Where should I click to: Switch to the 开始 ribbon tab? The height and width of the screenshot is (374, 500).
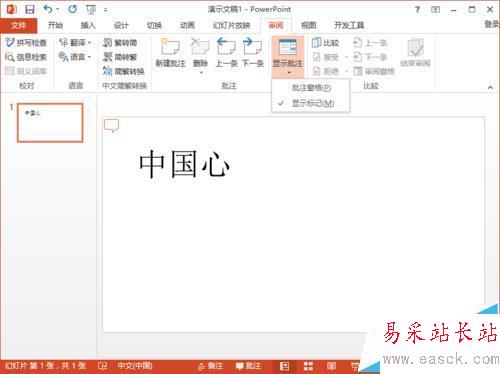(x=55, y=25)
